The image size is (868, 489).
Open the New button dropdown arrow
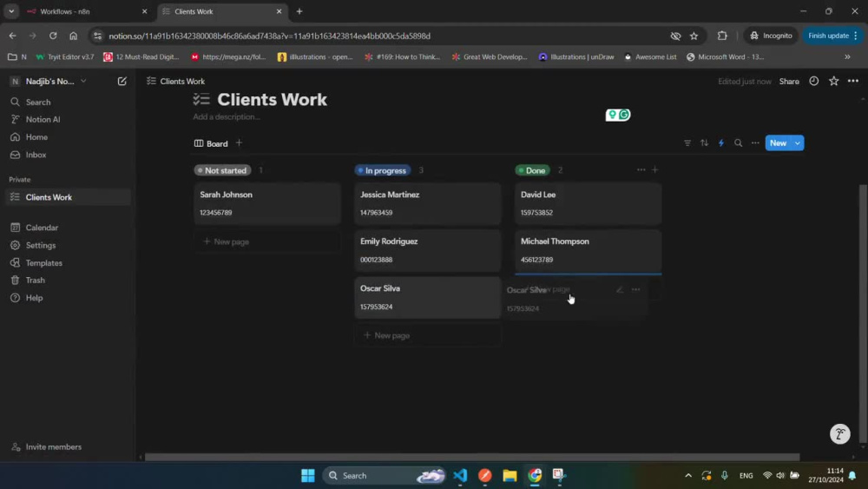click(798, 143)
